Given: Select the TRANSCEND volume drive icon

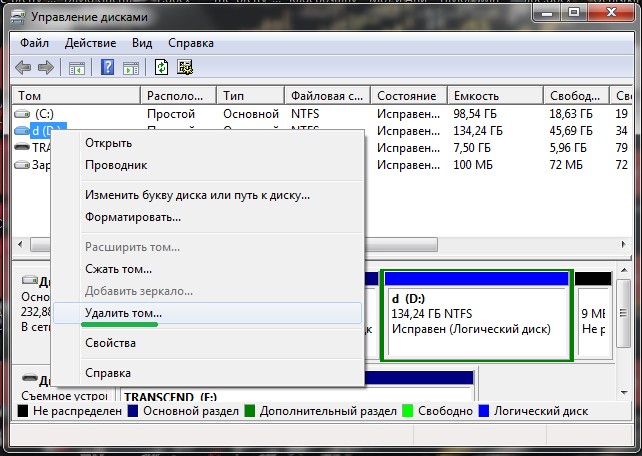Looking at the screenshot, I should 22,147.
